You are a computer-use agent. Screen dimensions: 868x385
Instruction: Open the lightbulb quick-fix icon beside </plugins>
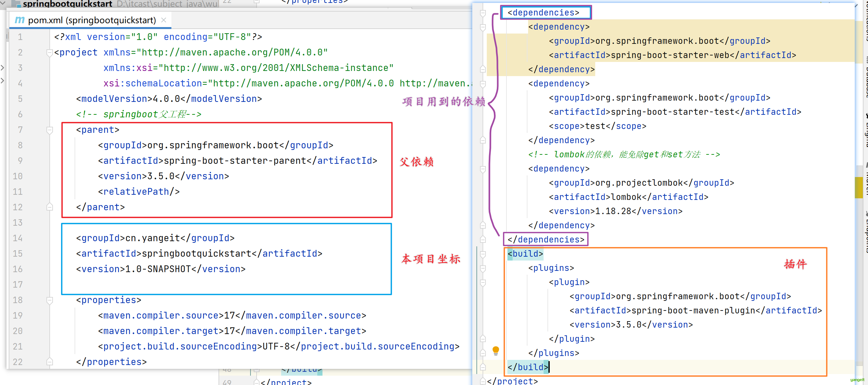point(495,350)
